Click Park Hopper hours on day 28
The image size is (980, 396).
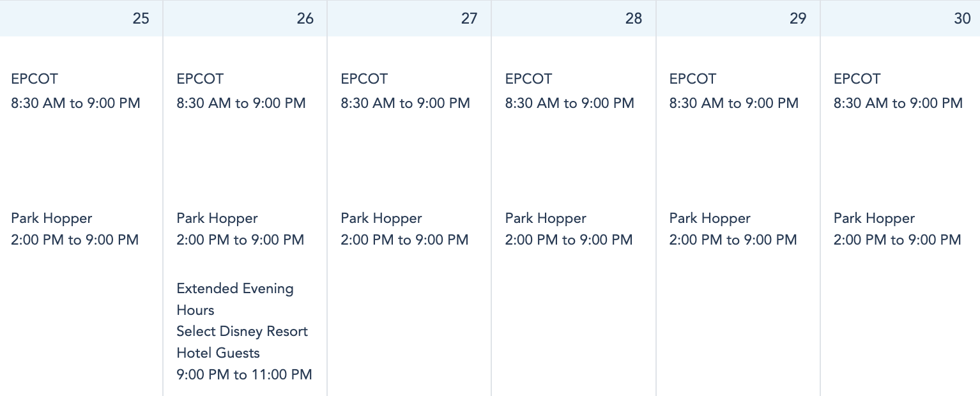pyautogui.click(x=569, y=240)
